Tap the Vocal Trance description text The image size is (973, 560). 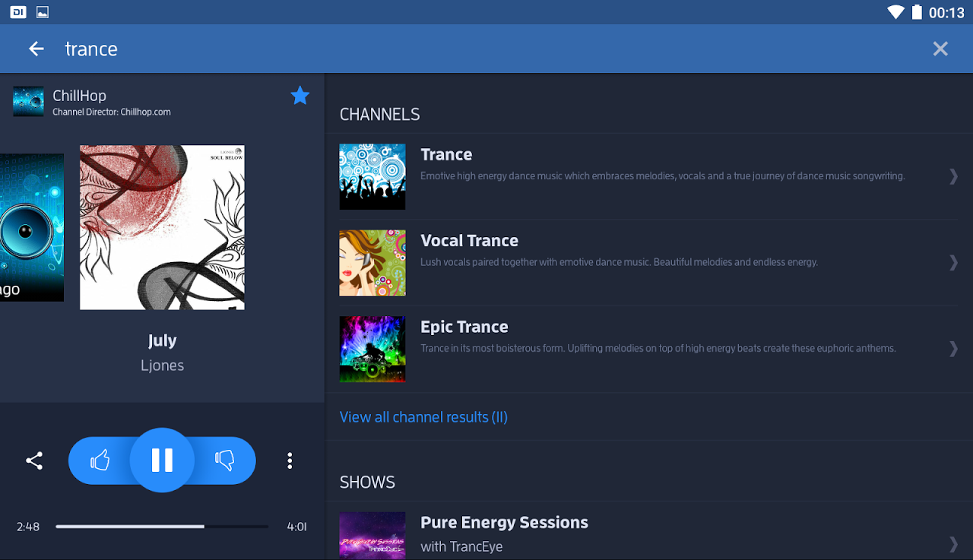(620, 262)
